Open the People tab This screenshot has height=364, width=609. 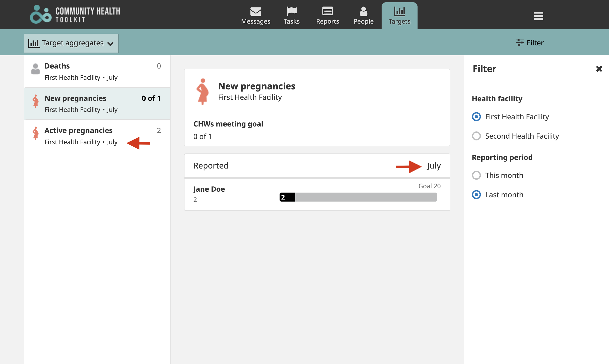point(363,16)
